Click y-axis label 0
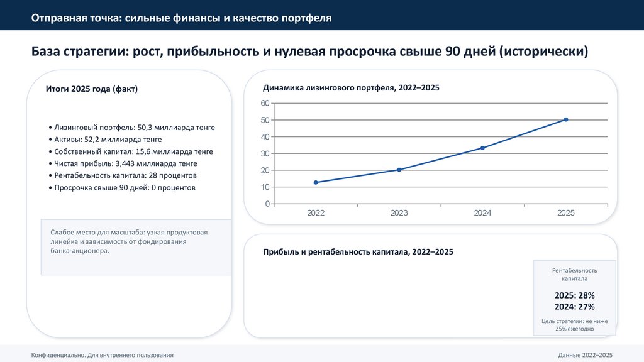Viewport: 644px width, 362px height. [x=267, y=204]
